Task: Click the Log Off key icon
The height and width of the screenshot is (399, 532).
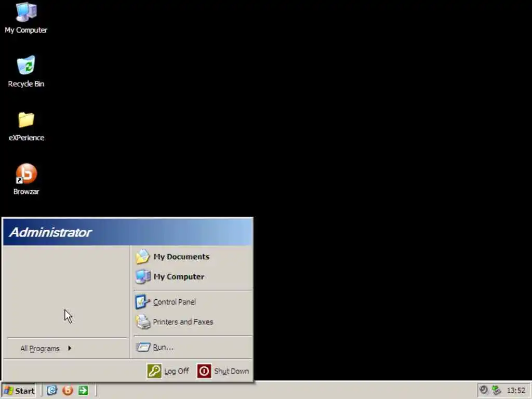Action: tap(154, 371)
